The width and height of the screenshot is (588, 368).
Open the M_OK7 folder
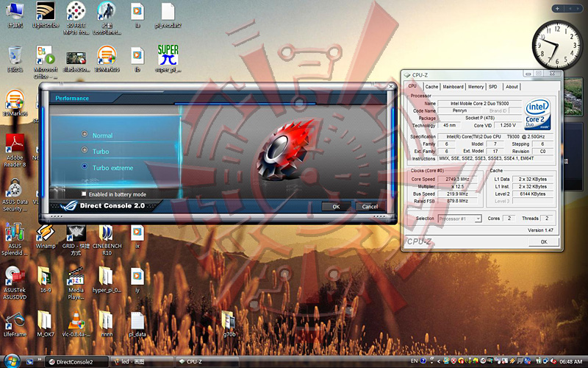click(x=46, y=324)
